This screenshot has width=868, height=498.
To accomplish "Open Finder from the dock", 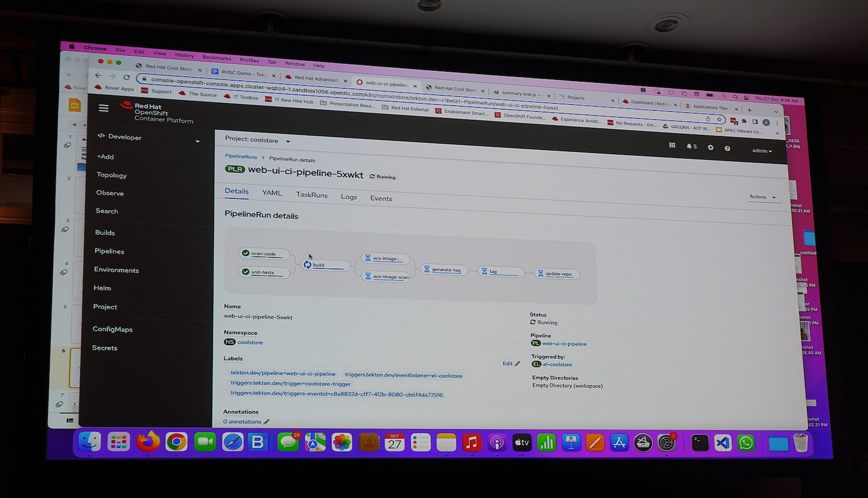I will pos(90,441).
